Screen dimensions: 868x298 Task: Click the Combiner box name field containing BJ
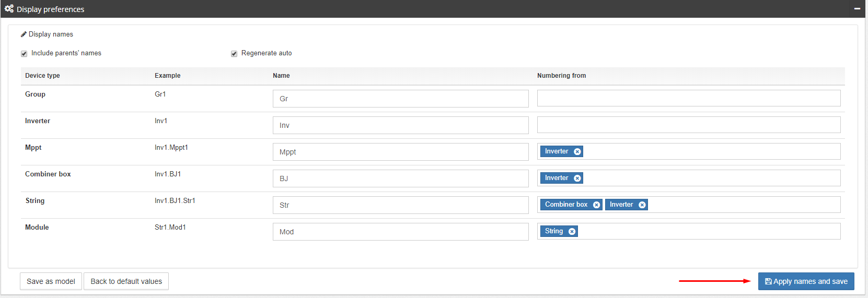(401, 178)
